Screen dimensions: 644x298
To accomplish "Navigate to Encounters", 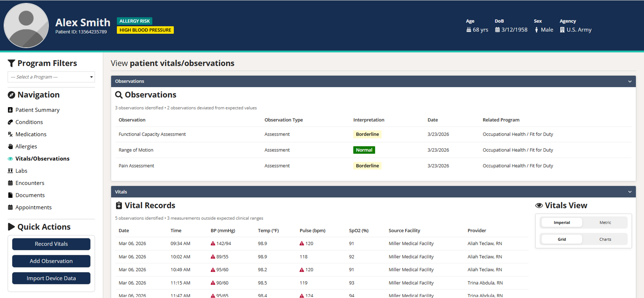I will [x=30, y=183].
